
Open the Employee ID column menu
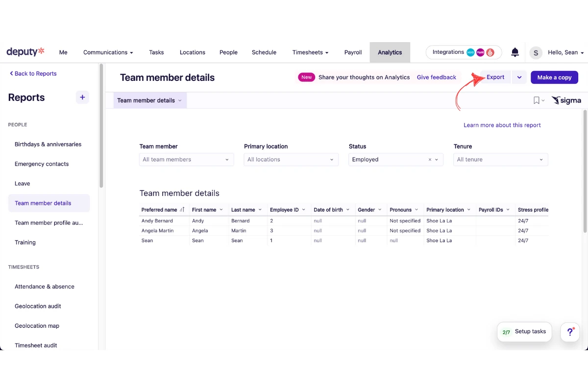tap(303, 210)
